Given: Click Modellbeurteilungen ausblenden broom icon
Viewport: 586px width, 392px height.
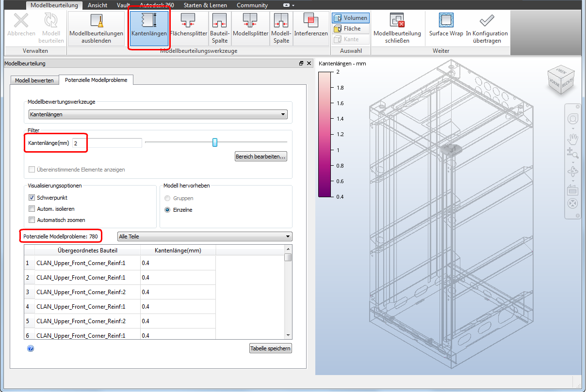Looking at the screenshot, I should pyautogui.click(x=96, y=21).
